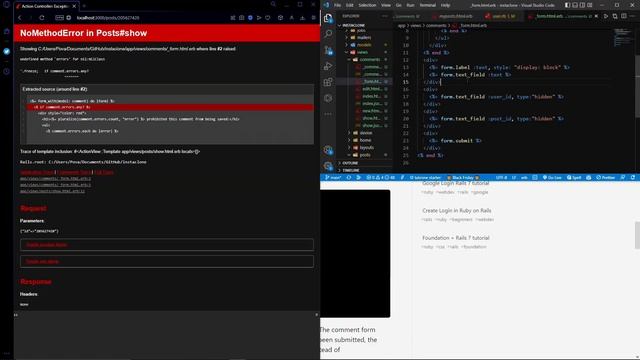Viewport: 640px width, 360px height.
Task: Click the Application Trace link
Action: tap(37, 172)
